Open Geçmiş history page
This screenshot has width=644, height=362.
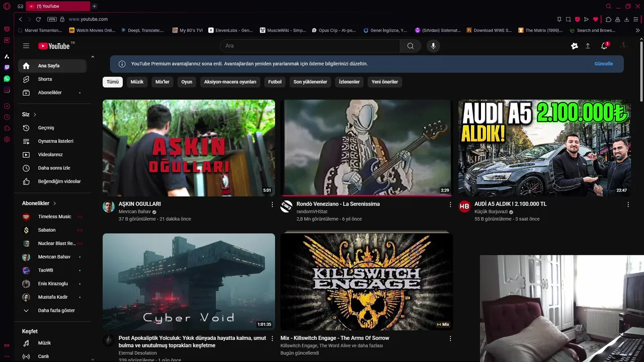[53, 128]
